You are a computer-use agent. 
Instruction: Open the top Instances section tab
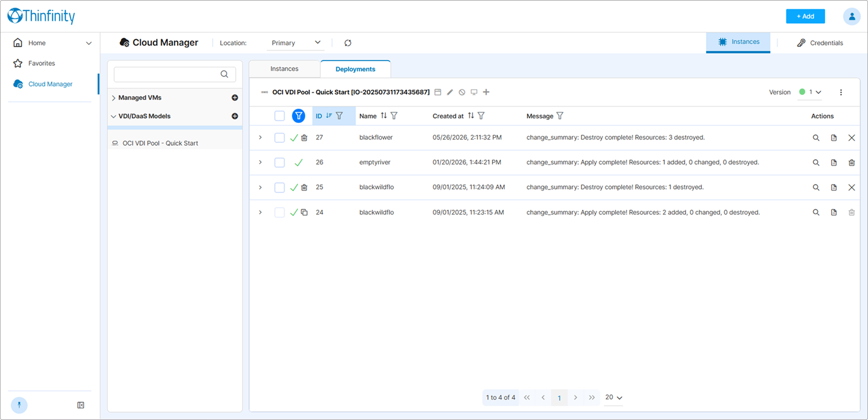click(x=738, y=42)
